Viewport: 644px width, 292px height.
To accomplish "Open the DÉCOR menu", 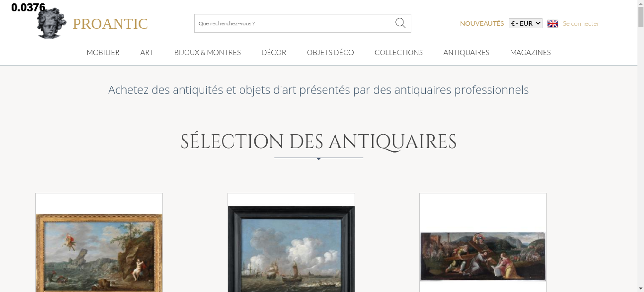I will 274,52.
